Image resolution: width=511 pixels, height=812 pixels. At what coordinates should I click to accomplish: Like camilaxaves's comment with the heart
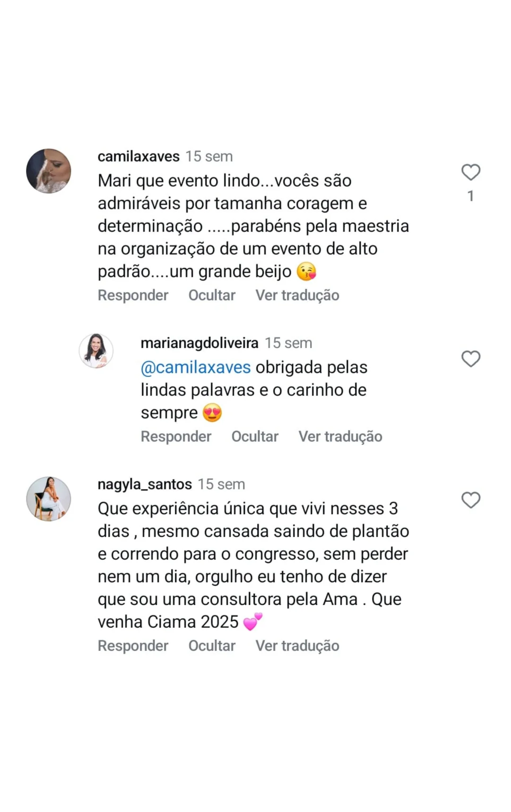coord(470,172)
